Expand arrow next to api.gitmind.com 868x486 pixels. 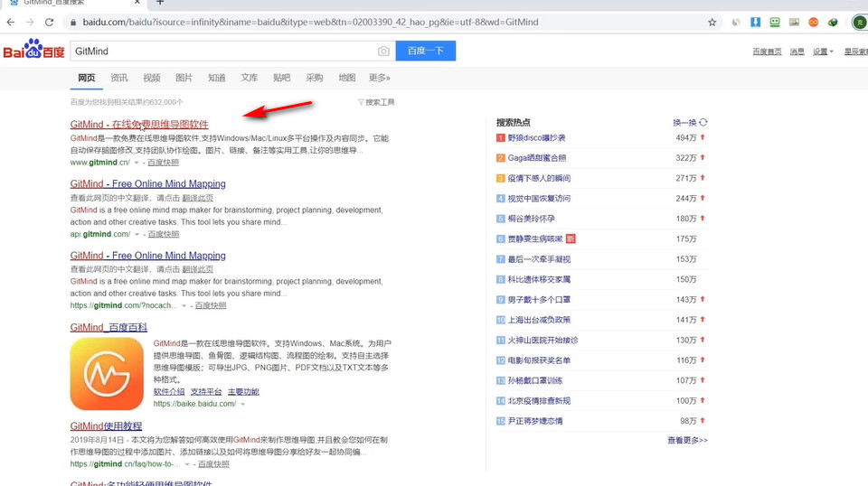pos(137,235)
